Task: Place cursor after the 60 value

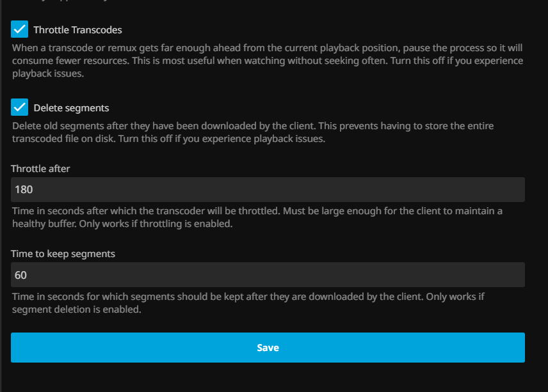Action: pos(29,275)
